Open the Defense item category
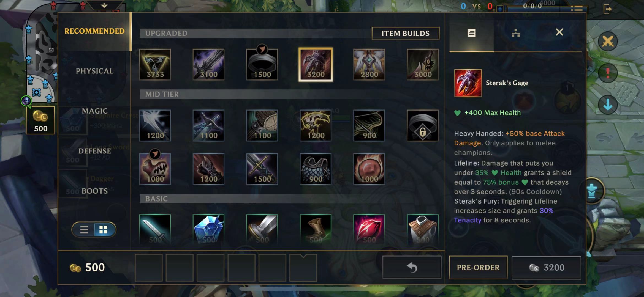644x297 pixels. pos(94,151)
